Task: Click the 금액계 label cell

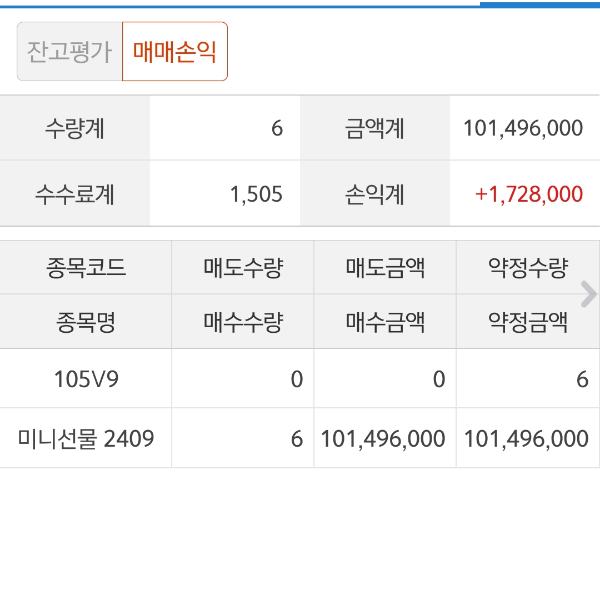Action: pyautogui.click(x=375, y=129)
